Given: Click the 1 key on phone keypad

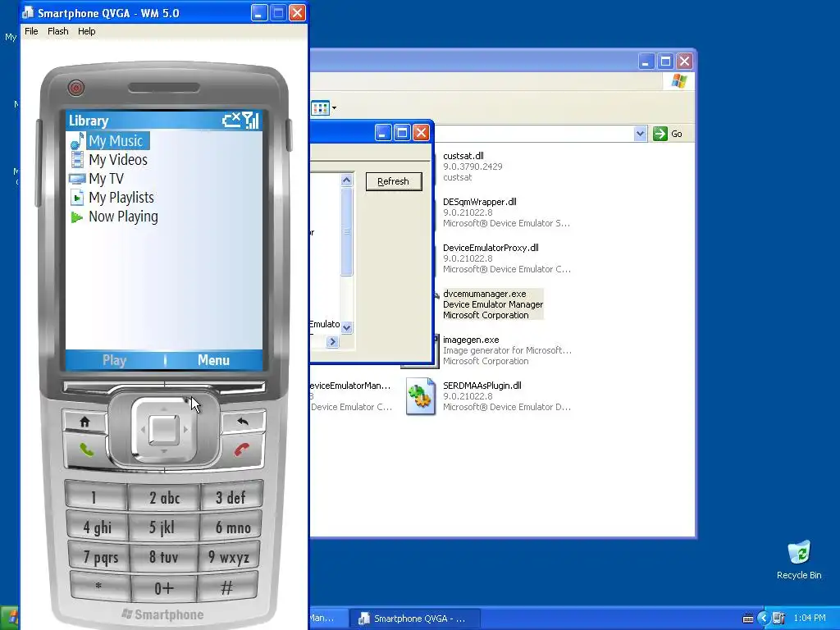Looking at the screenshot, I should tap(95, 496).
